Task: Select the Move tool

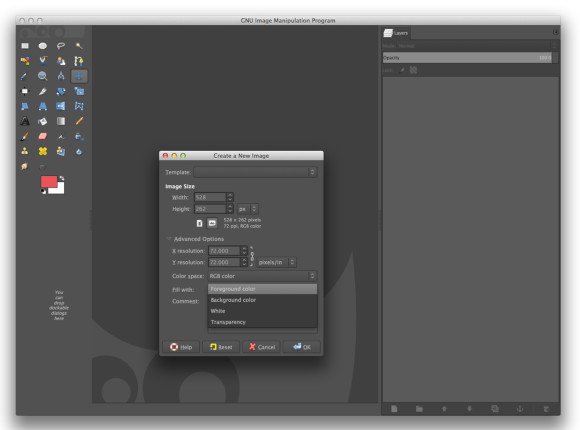Action: [x=79, y=76]
